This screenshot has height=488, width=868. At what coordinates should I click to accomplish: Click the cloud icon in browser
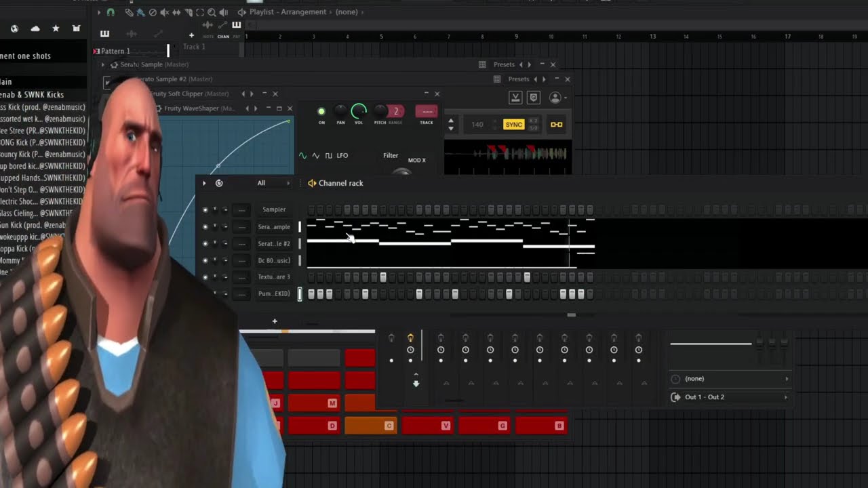coord(35,28)
